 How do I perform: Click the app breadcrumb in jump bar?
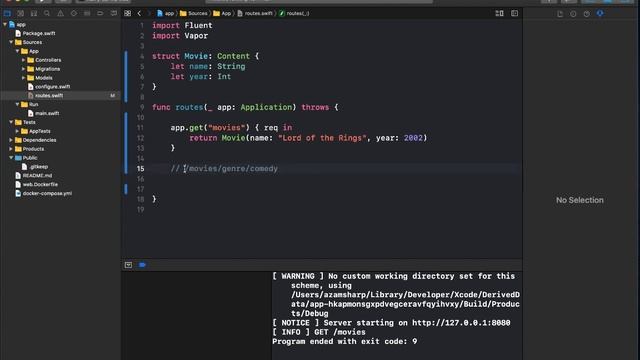166,13
